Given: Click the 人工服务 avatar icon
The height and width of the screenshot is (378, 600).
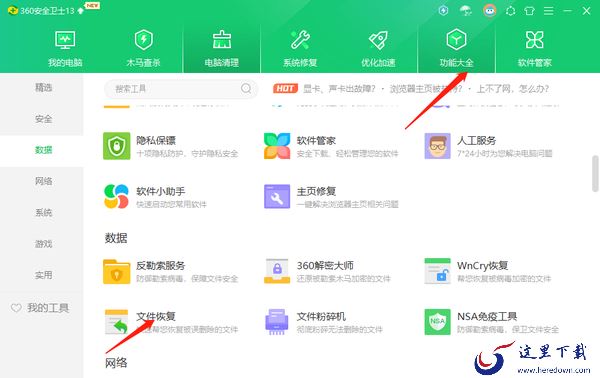Looking at the screenshot, I should pos(437,146).
